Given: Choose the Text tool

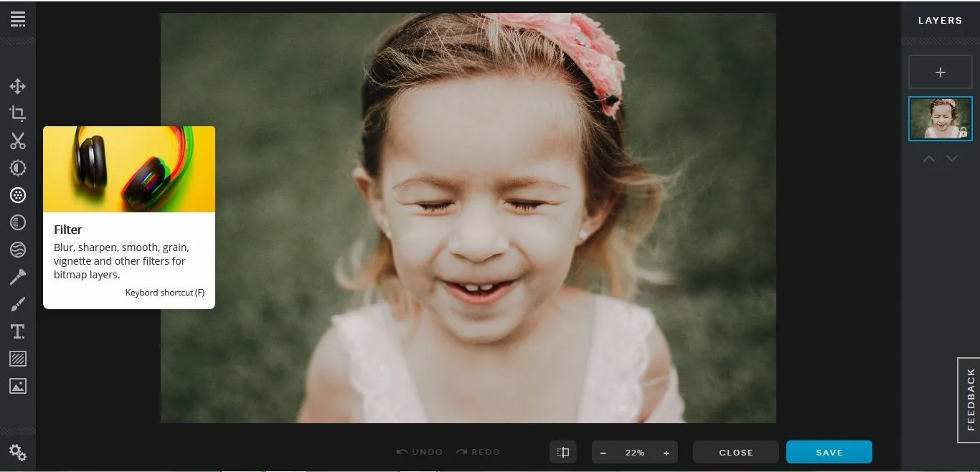Looking at the screenshot, I should [x=18, y=331].
